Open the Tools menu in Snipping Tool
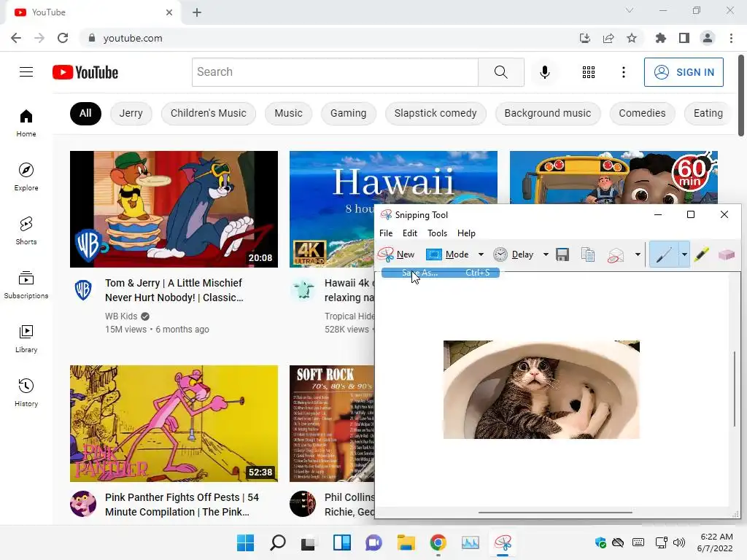This screenshot has height=560, width=747. point(438,233)
